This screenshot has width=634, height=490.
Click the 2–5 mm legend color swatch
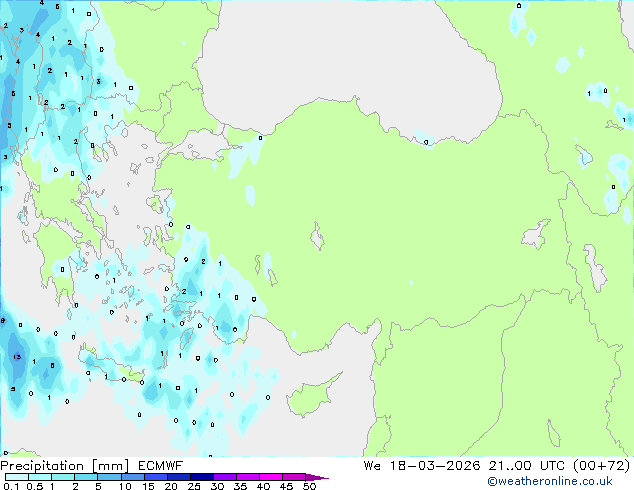[x=86, y=477]
